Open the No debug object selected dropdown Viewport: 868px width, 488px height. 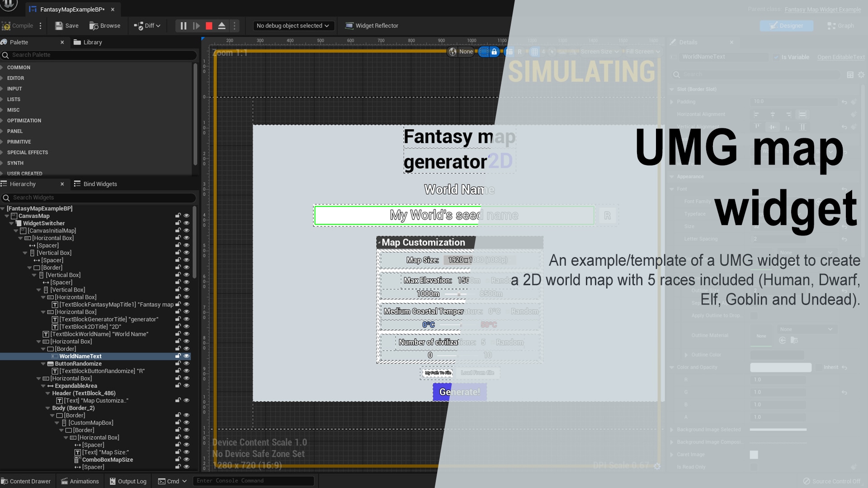292,26
